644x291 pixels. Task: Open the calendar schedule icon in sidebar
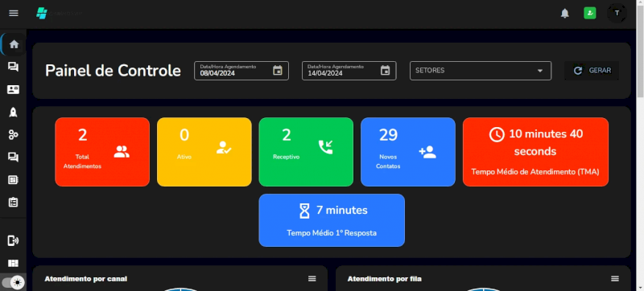click(x=14, y=180)
